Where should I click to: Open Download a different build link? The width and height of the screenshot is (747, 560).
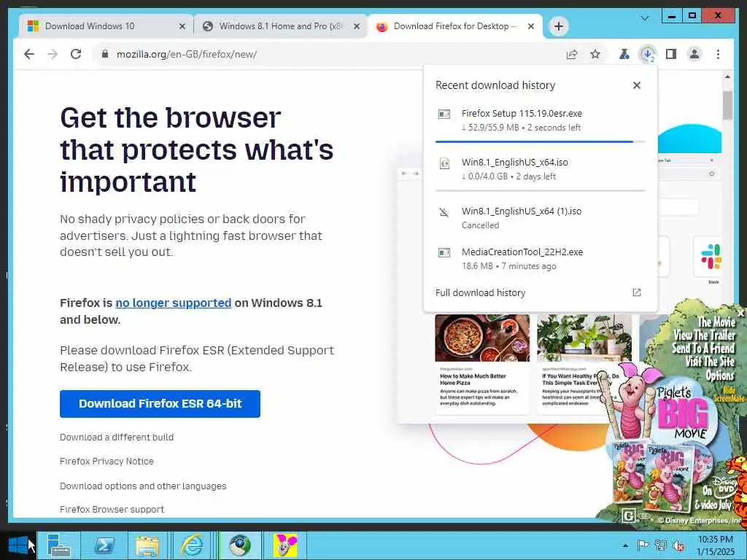pyautogui.click(x=117, y=437)
